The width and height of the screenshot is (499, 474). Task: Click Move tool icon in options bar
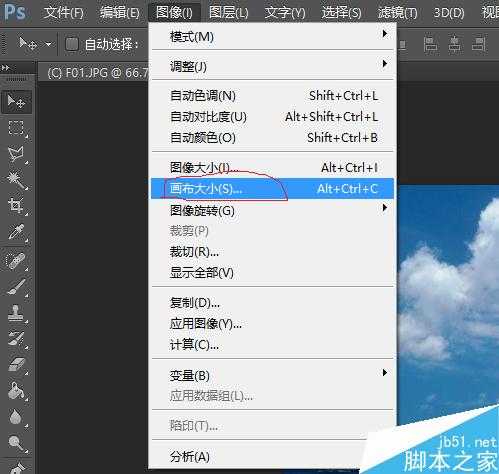click(x=27, y=43)
